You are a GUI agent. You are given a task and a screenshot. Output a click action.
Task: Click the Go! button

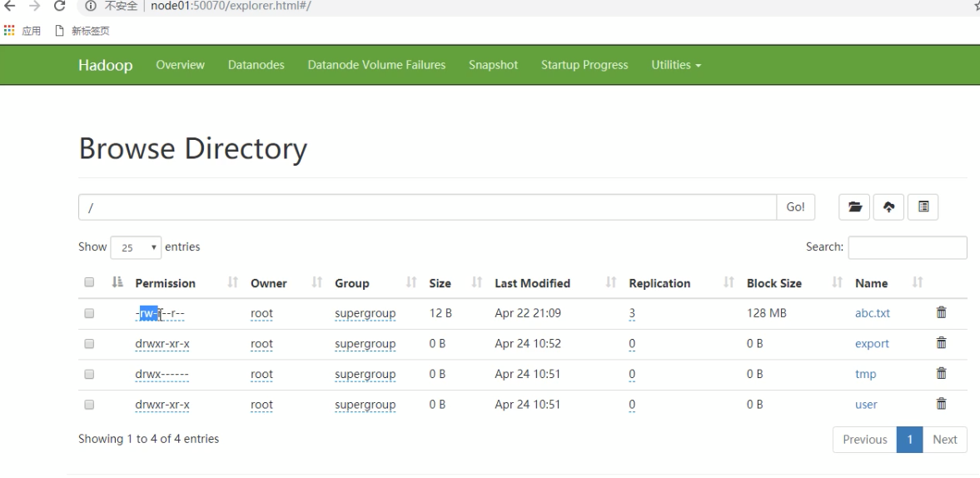click(796, 207)
